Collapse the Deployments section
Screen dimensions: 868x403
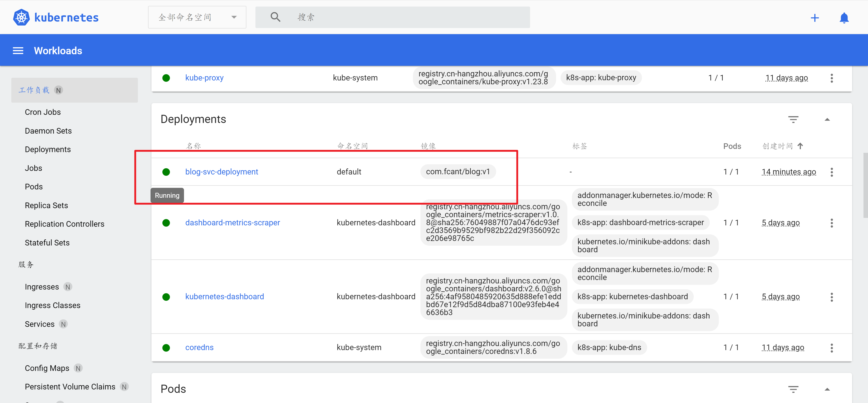pyautogui.click(x=827, y=119)
